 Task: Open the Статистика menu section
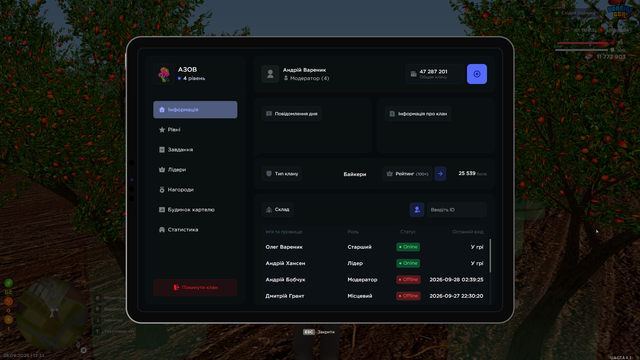[195, 230]
